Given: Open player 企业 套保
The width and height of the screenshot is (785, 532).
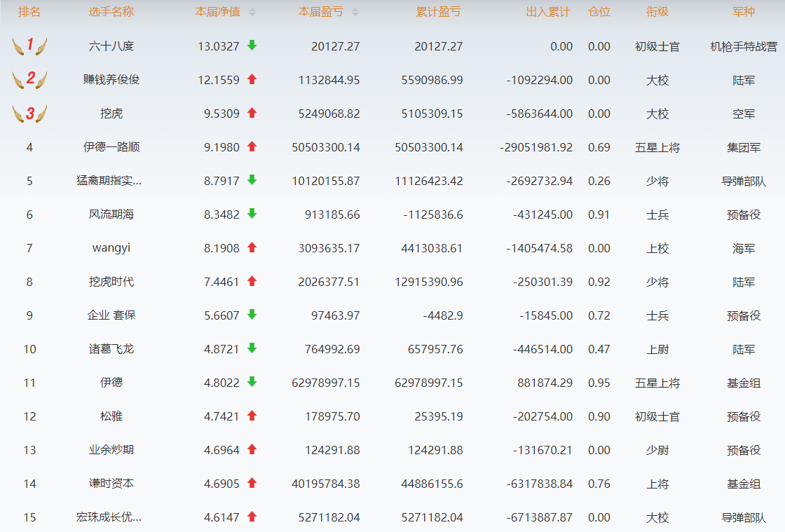Looking at the screenshot, I should (111, 315).
